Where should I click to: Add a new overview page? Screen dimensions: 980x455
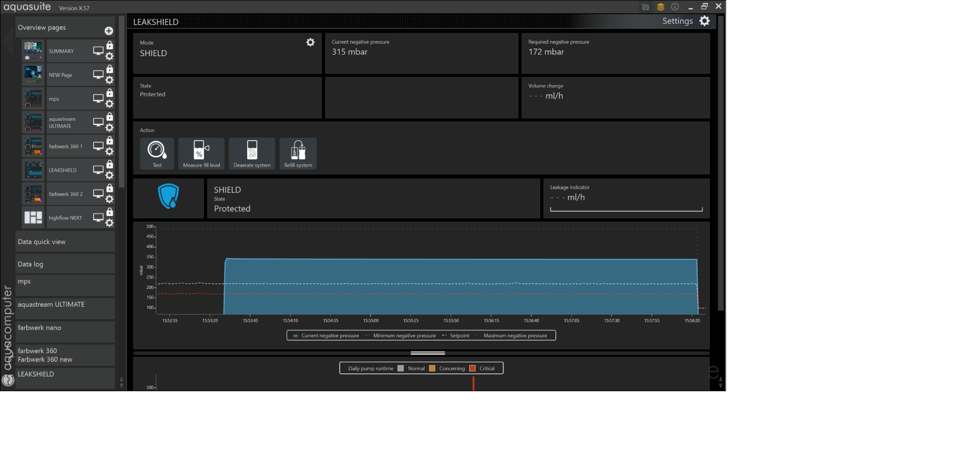pos(109,31)
